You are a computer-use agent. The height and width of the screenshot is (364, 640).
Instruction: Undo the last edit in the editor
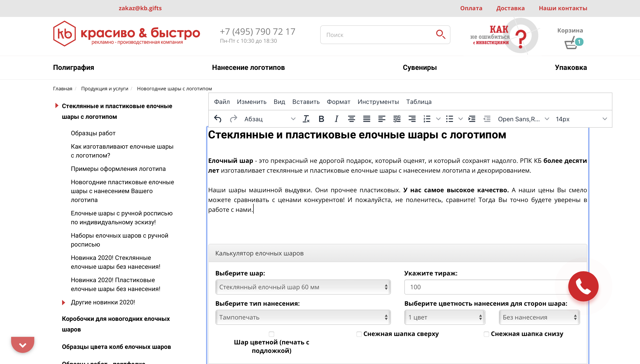click(218, 119)
